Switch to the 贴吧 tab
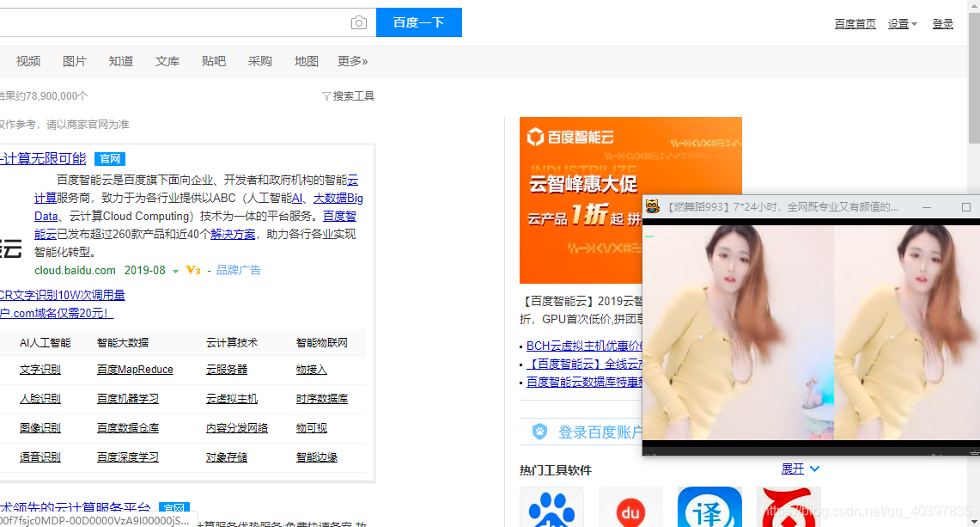 point(213,61)
